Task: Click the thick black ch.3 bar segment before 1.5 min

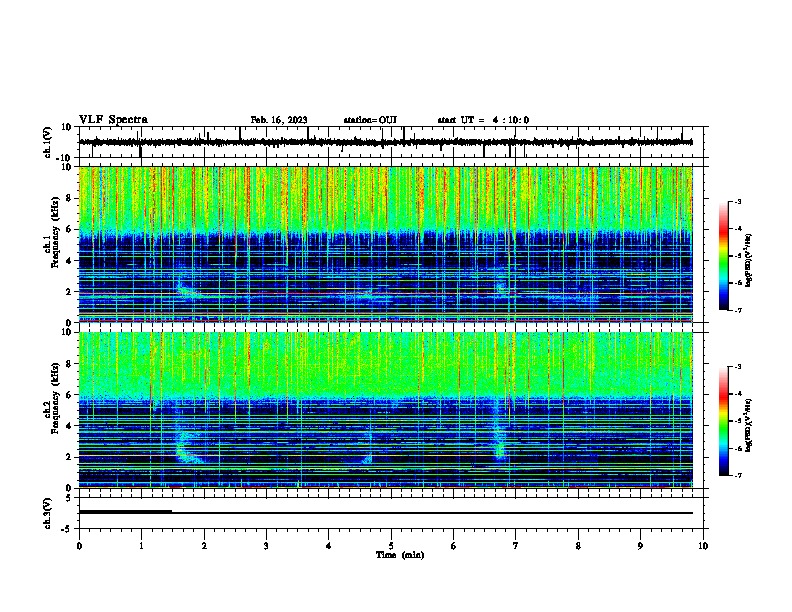Action: tap(125, 512)
